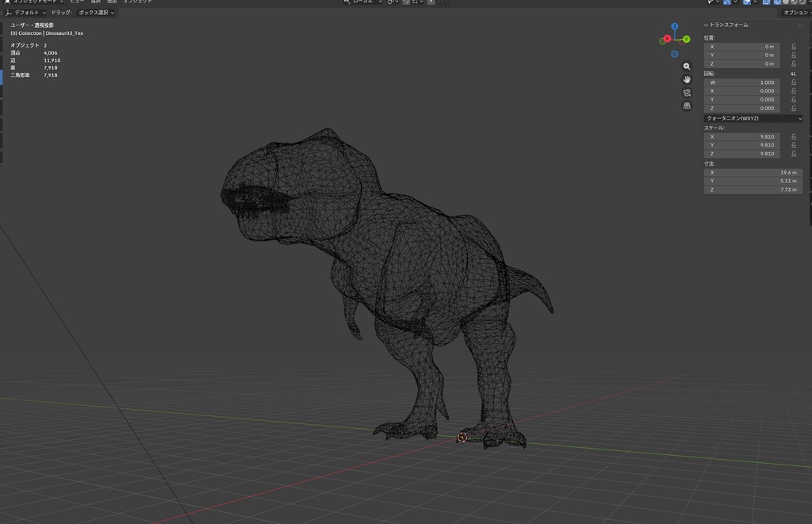Click the dimension Z field showing 7.73 m

753,189
